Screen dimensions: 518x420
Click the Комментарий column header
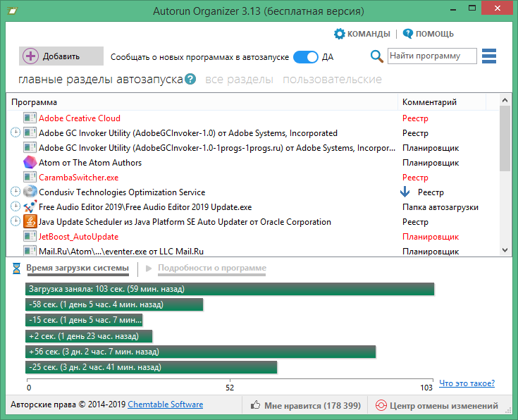tap(442, 102)
